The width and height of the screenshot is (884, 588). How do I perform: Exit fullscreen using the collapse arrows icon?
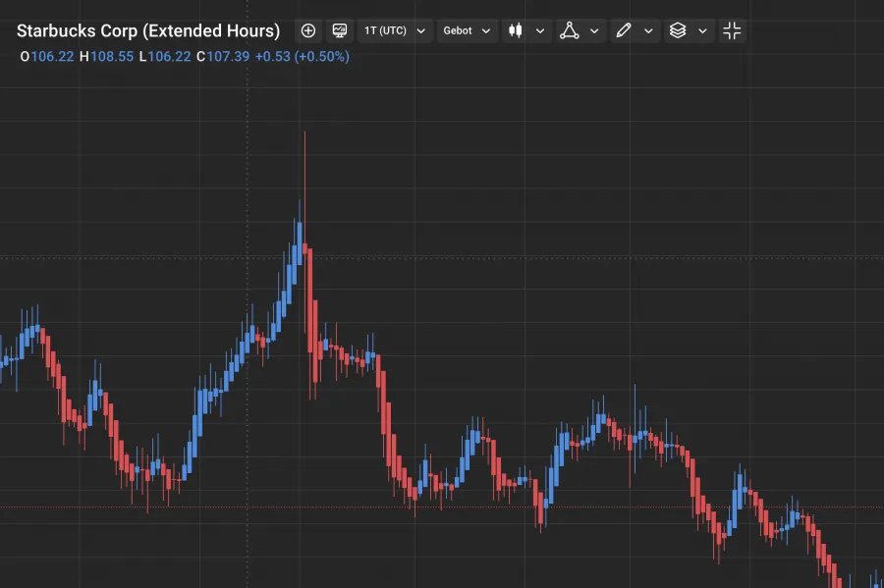click(732, 30)
